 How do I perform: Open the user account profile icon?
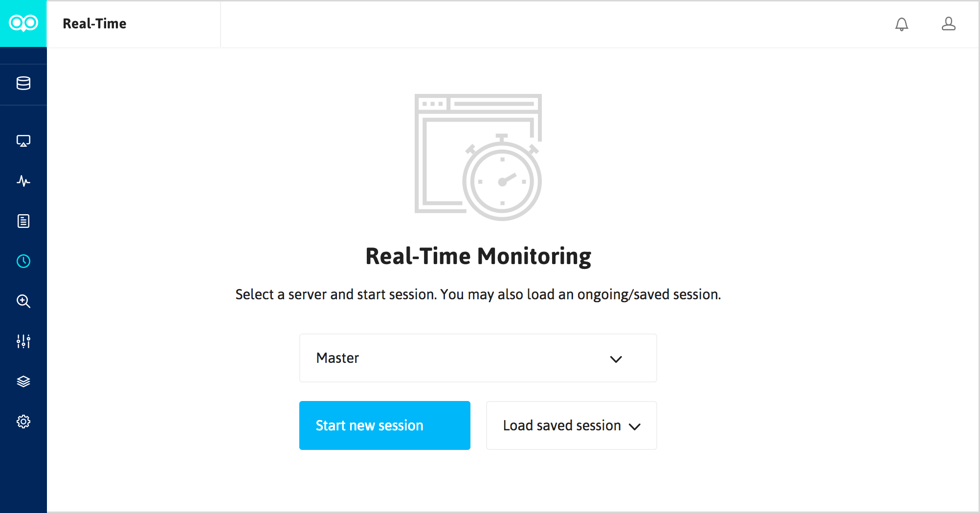pyautogui.click(x=949, y=24)
